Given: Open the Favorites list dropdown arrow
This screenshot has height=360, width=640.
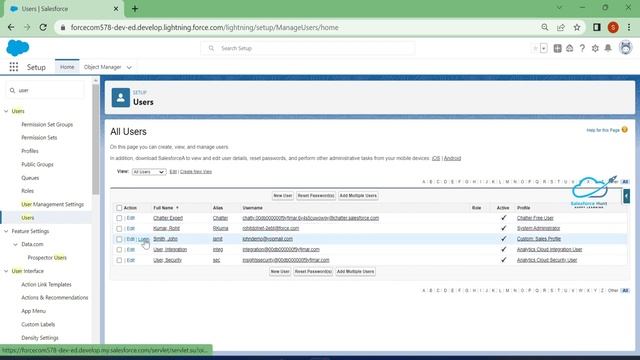Looking at the screenshot, I should point(544,48).
